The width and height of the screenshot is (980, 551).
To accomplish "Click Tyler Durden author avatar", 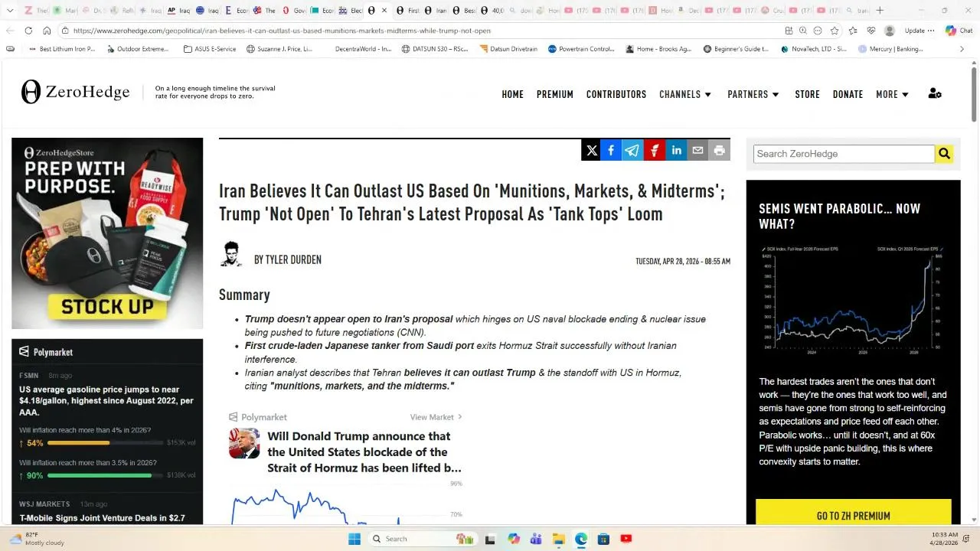I will click(x=231, y=254).
